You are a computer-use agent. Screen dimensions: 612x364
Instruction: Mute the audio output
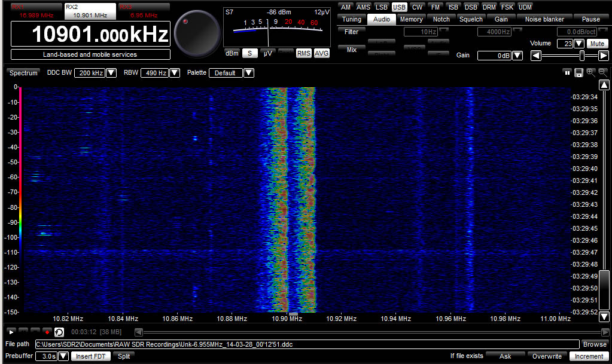point(597,44)
